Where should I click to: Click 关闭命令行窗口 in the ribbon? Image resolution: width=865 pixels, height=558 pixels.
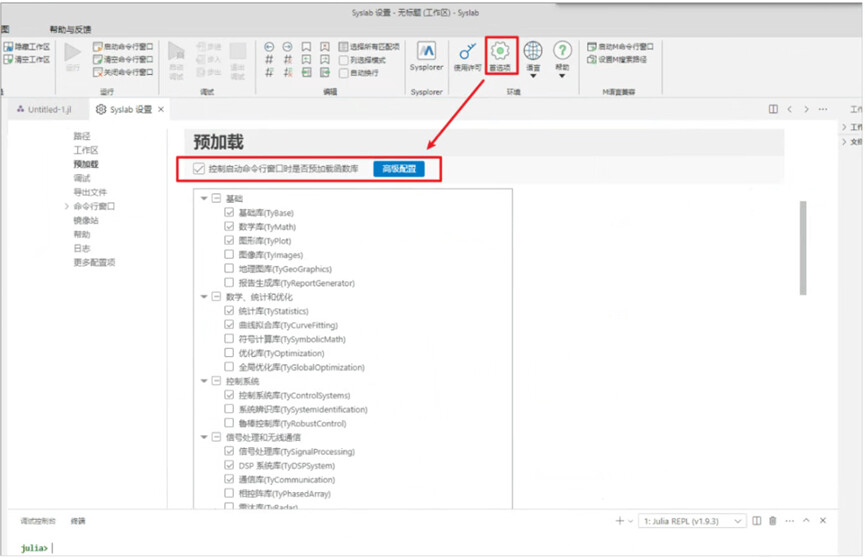(x=123, y=72)
